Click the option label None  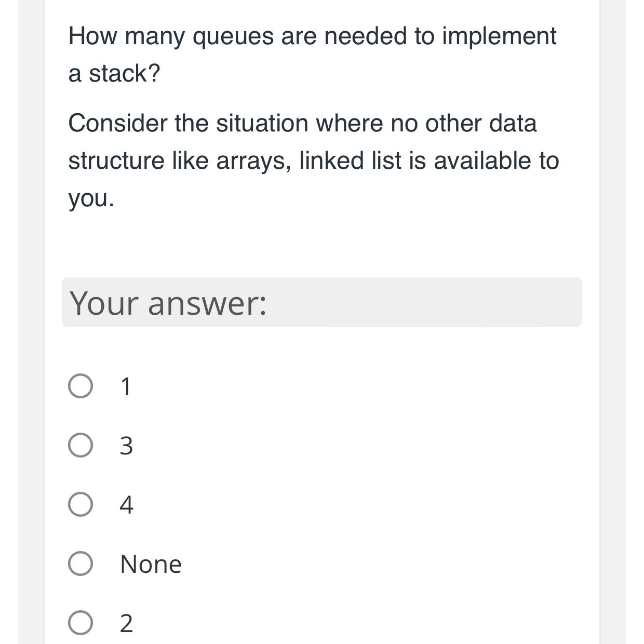[150, 563]
